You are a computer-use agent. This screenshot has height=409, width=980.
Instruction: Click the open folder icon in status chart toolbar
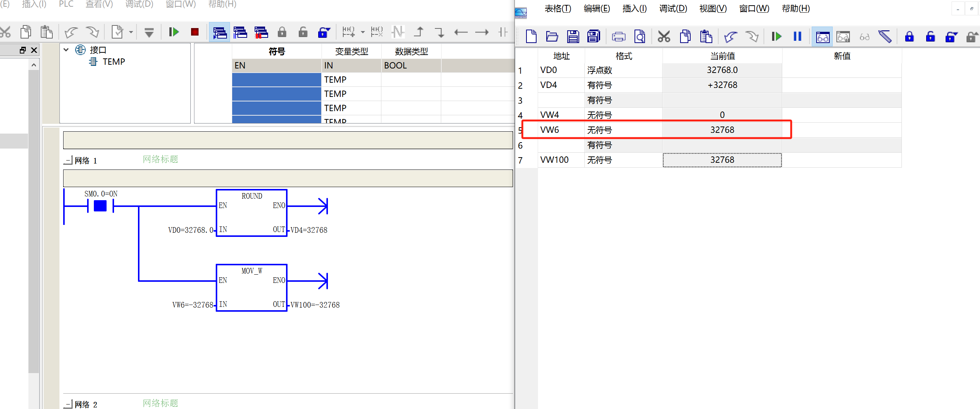[552, 37]
